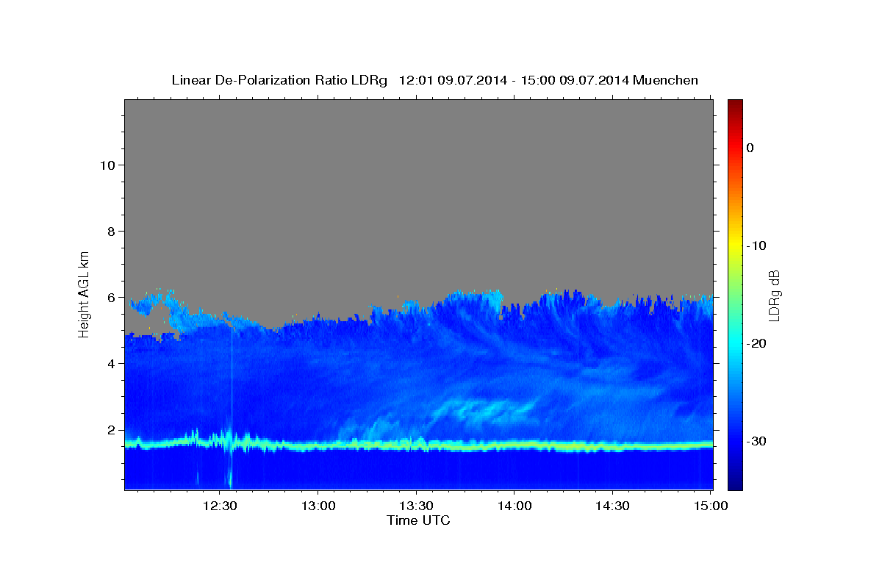The height and width of the screenshot is (588, 882).
Task: Click the height tick label 2
Action: pos(110,430)
